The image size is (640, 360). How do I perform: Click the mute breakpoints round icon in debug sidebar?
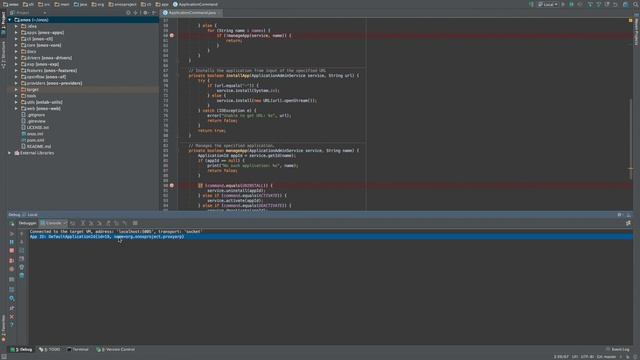(x=11, y=269)
